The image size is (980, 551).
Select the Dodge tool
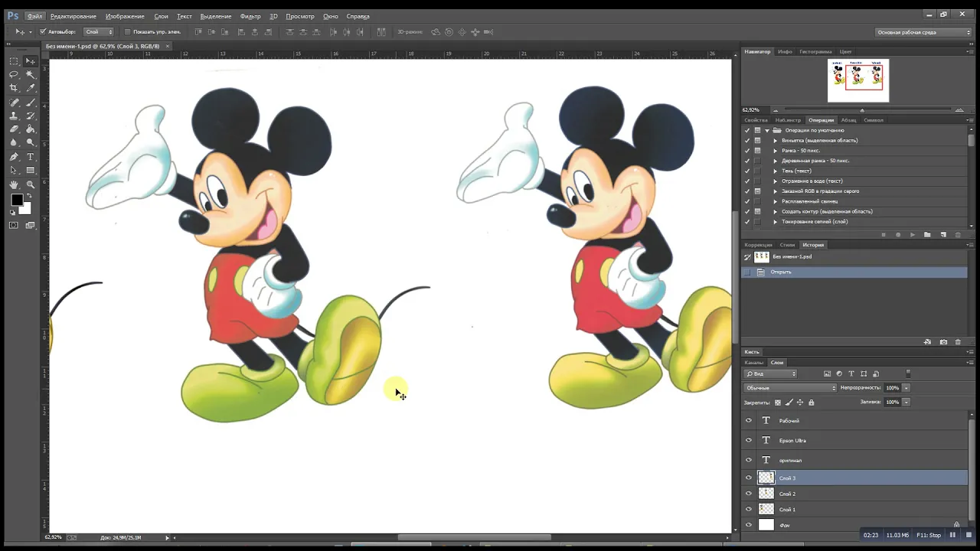31,142
